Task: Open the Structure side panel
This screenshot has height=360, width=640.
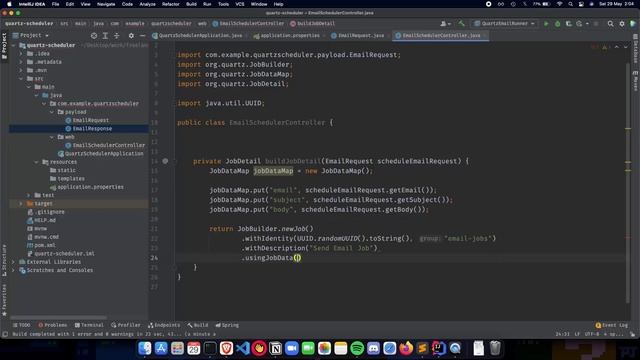Action: (x=4, y=260)
